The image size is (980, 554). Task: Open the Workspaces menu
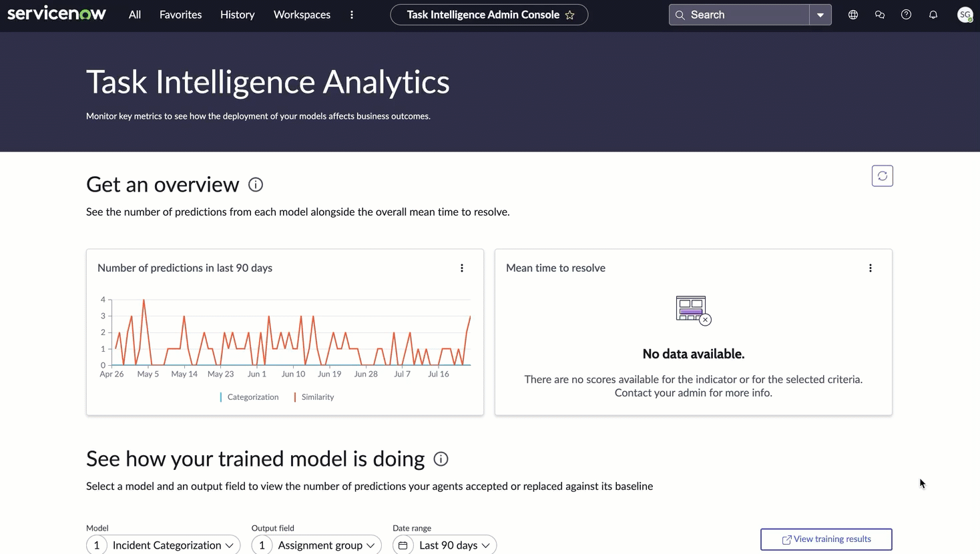pyautogui.click(x=302, y=15)
